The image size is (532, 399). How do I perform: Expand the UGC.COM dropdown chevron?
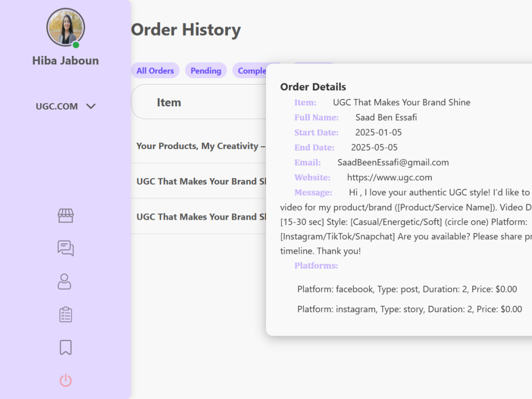pos(91,106)
